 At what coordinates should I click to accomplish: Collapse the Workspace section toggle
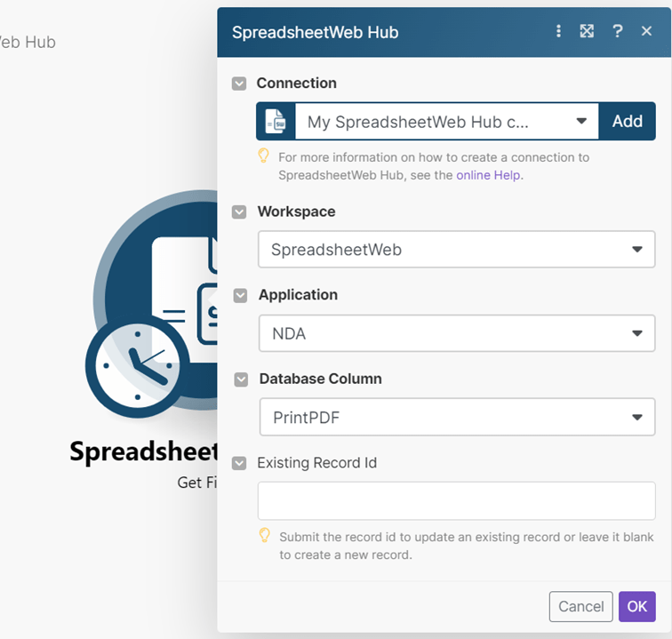coord(239,212)
